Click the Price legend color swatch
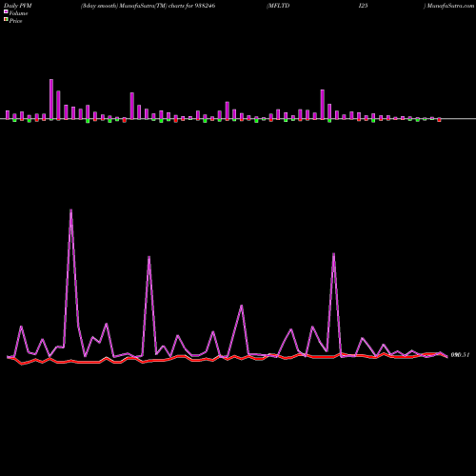Image resolution: width=476 pixels, height=476 pixels. 6,20
